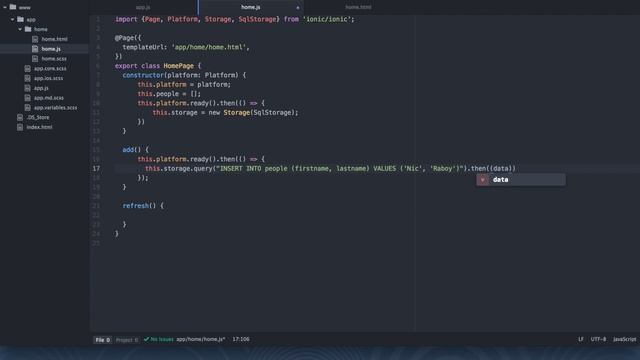Click the 'HomePage' class name in code

pyautogui.click(x=178, y=66)
